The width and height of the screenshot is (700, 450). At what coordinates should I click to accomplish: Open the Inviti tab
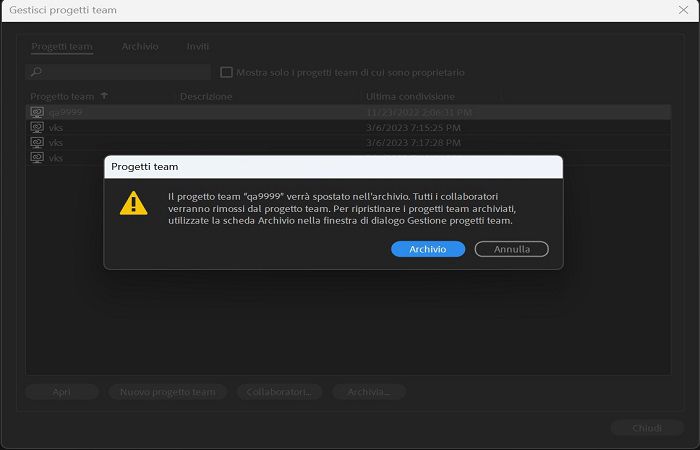198,46
